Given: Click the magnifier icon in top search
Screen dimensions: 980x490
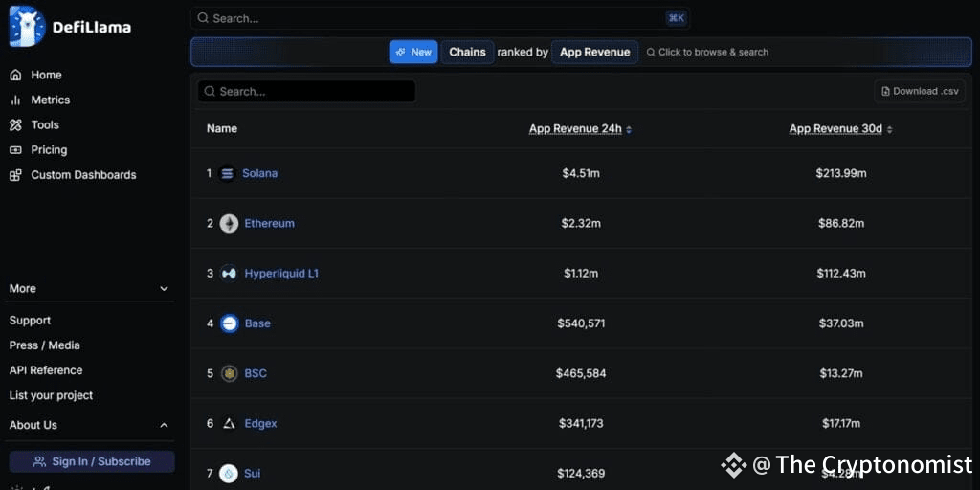Looking at the screenshot, I should coord(203,18).
